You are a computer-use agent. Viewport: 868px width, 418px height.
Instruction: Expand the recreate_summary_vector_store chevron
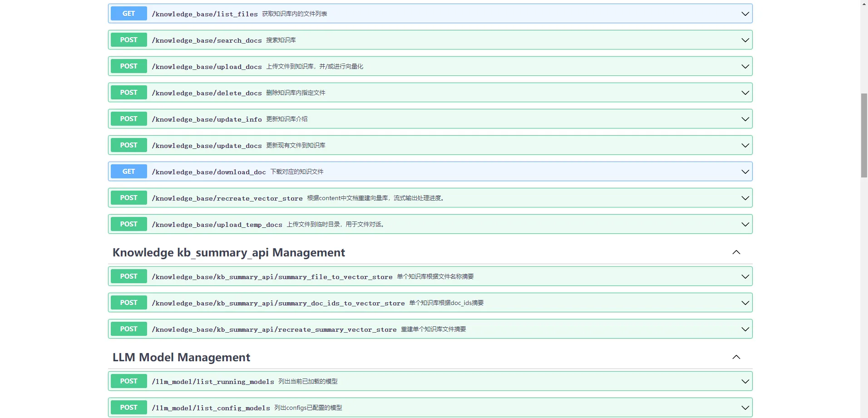(745, 329)
